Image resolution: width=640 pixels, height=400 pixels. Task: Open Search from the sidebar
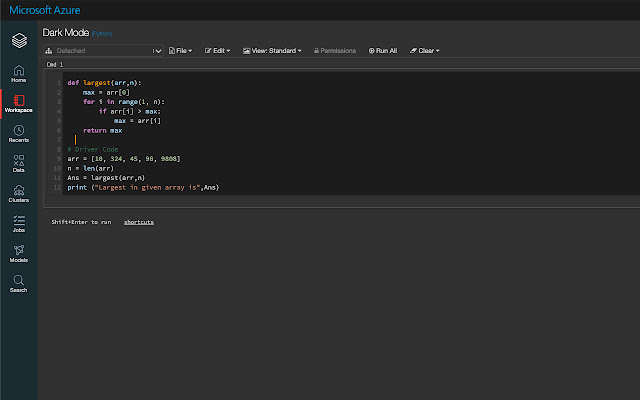(19, 284)
